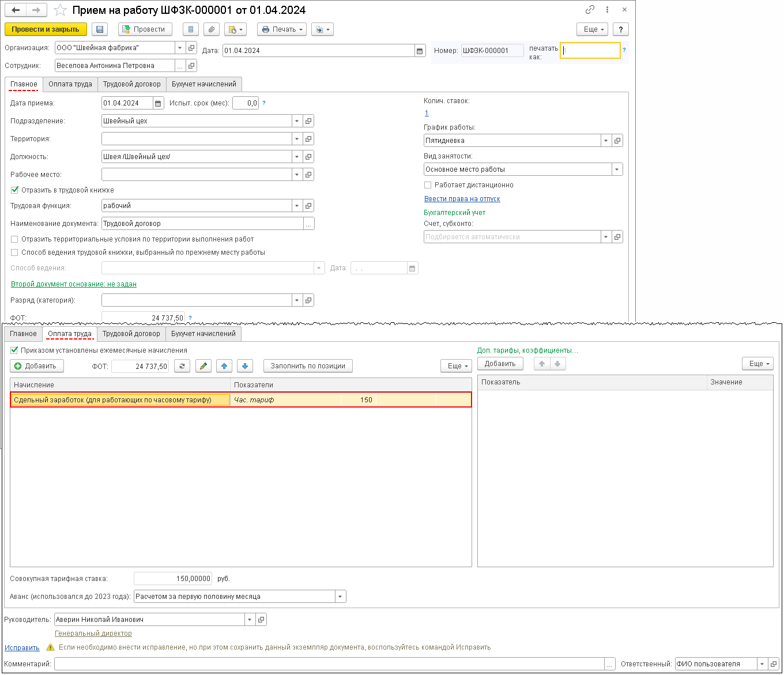This screenshot has height=675, width=784.
Task: Click the Провести button
Action: [x=145, y=29]
